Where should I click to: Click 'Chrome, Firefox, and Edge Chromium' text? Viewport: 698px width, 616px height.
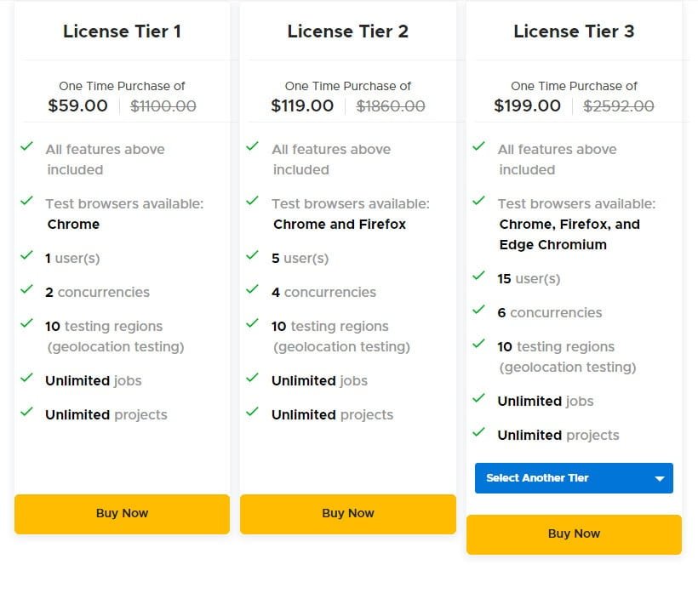[x=568, y=234]
